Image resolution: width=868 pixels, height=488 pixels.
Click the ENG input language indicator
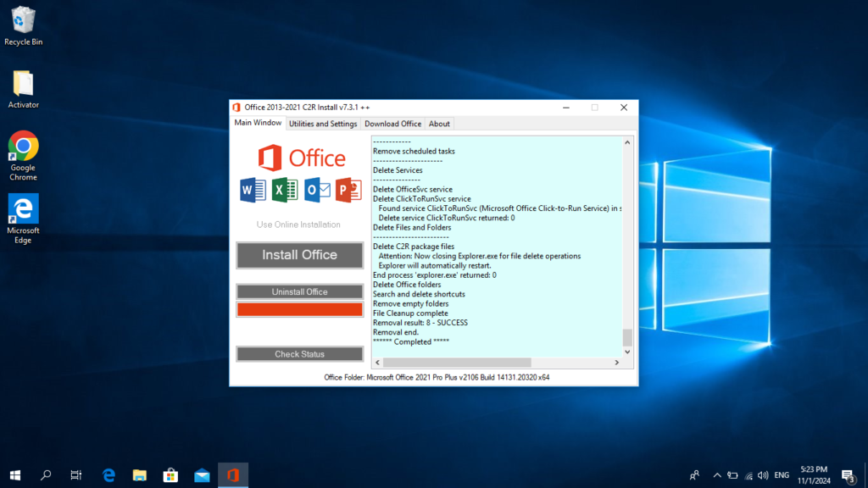click(x=782, y=475)
